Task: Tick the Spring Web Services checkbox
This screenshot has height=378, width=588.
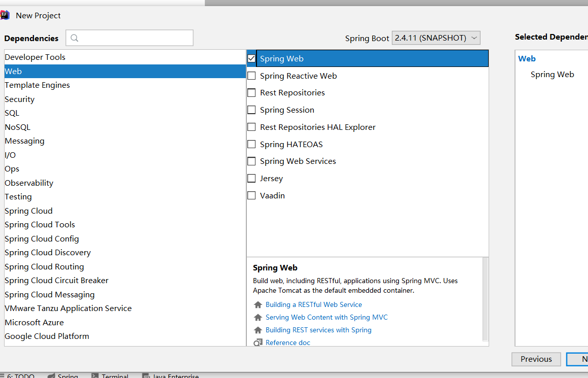Action: coord(251,161)
